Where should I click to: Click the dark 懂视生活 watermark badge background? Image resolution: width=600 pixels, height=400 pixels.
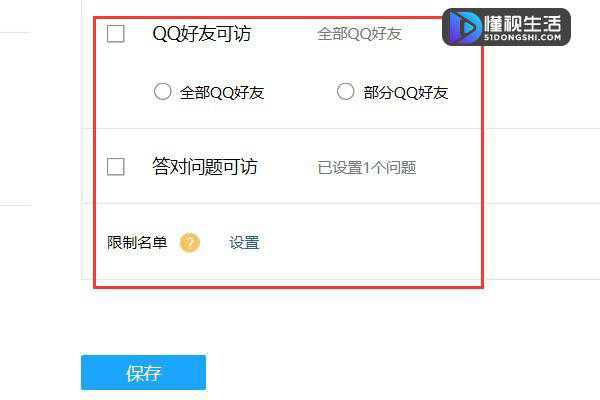[506, 27]
